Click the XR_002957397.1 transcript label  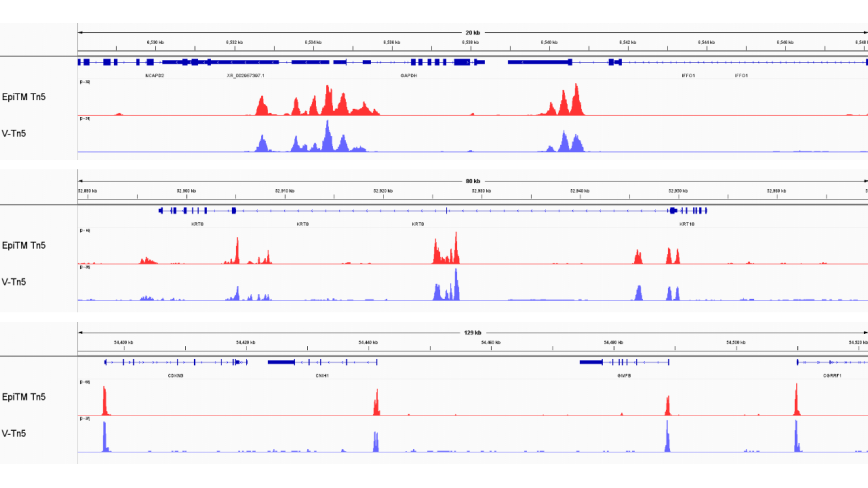click(x=245, y=75)
